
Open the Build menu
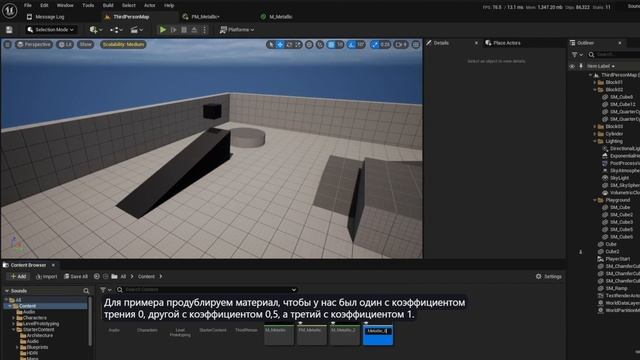pyautogui.click(x=108, y=5)
